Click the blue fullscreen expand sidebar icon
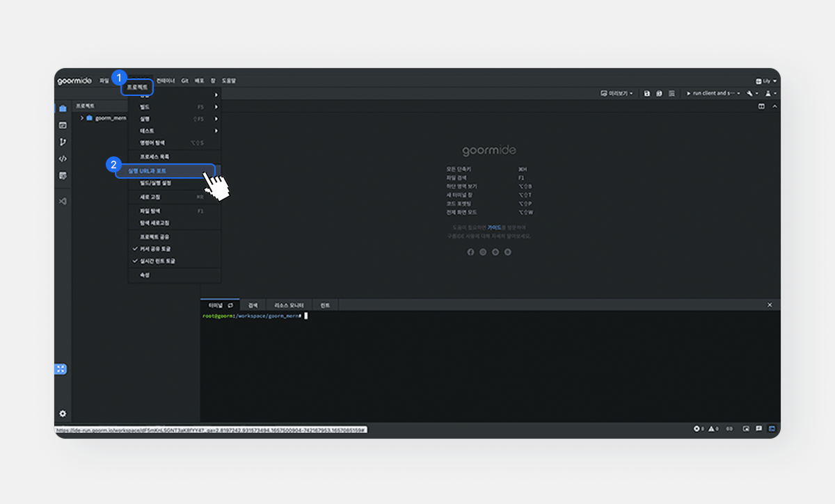 click(x=61, y=369)
